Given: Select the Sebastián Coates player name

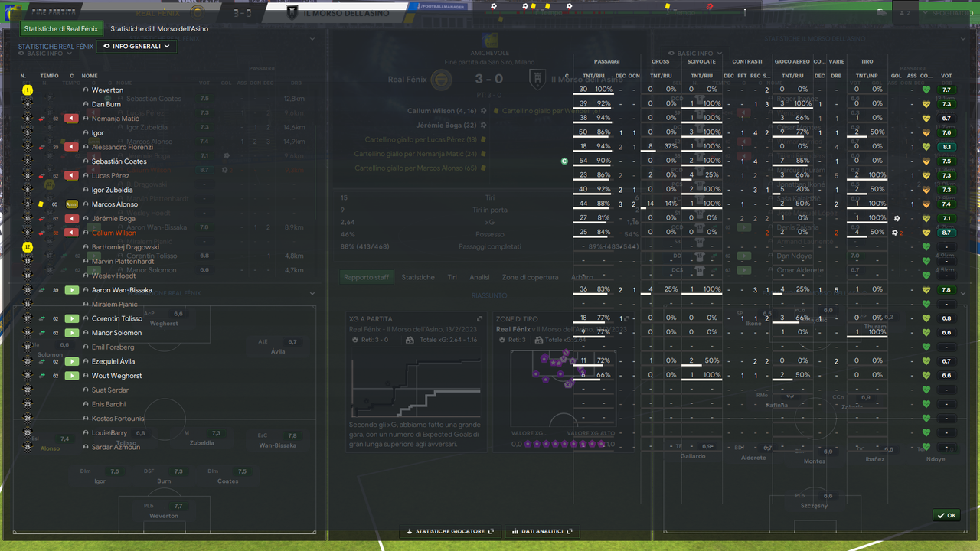Looking at the screenshot, I should [119, 161].
